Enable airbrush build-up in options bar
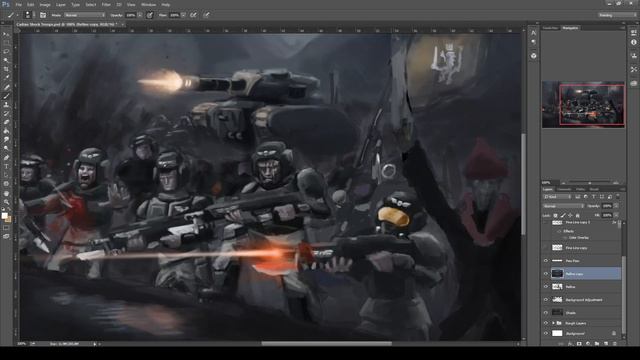The width and height of the screenshot is (640, 360). pyautogui.click(x=193, y=15)
